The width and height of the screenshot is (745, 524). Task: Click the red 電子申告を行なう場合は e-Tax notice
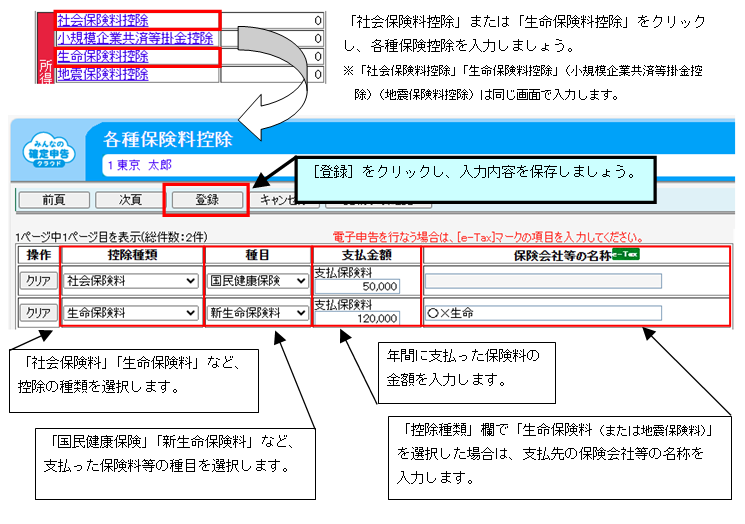point(488,237)
